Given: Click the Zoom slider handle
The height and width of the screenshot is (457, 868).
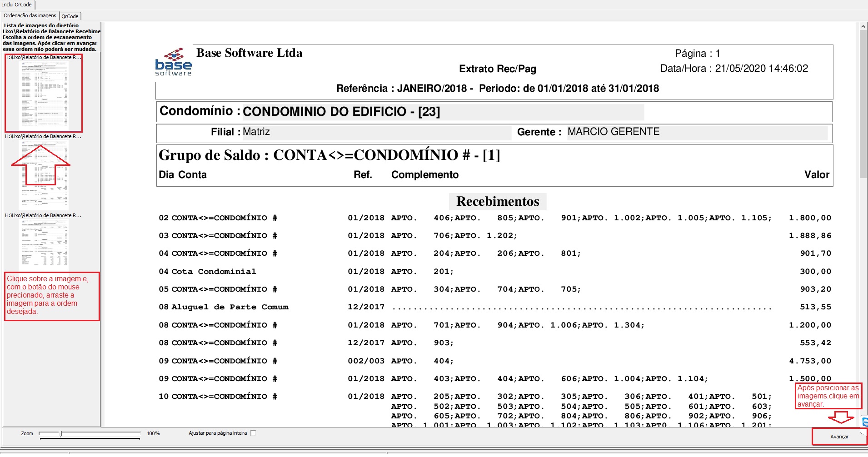Looking at the screenshot, I should (61, 434).
